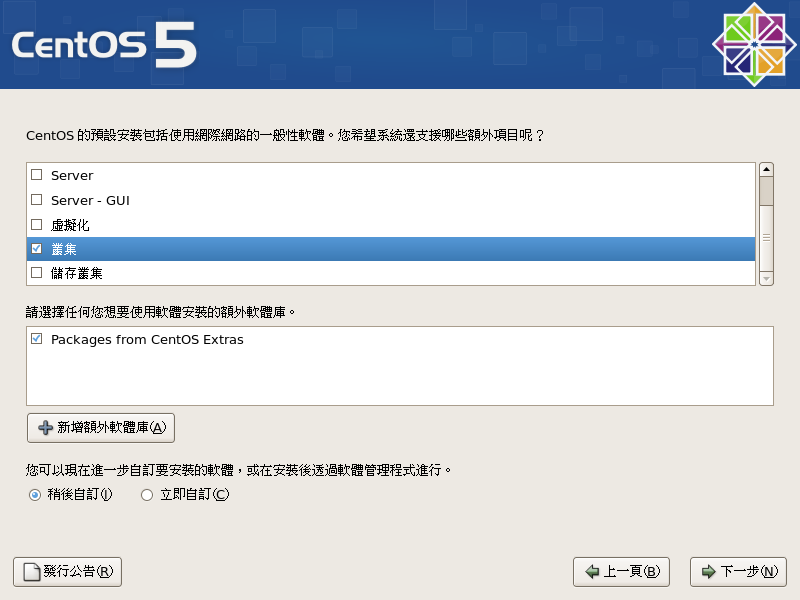
Task: Click the green left arrow icon
Action: (592, 571)
